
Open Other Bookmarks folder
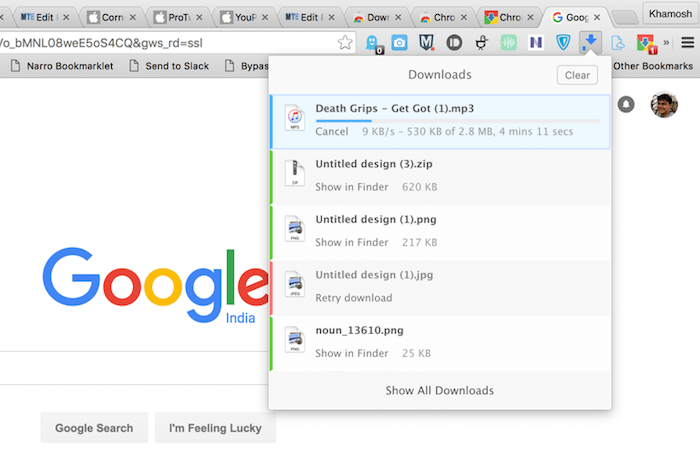(653, 66)
